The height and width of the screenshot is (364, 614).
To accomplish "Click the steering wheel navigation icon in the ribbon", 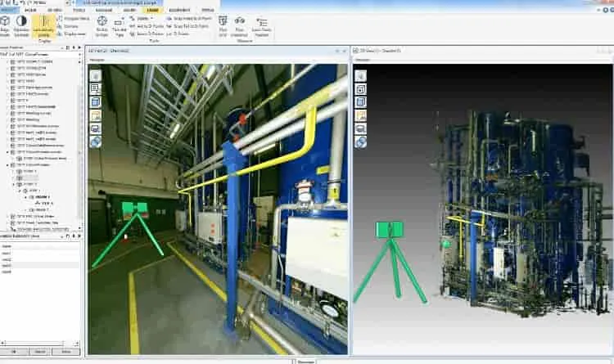I will 102,21.
